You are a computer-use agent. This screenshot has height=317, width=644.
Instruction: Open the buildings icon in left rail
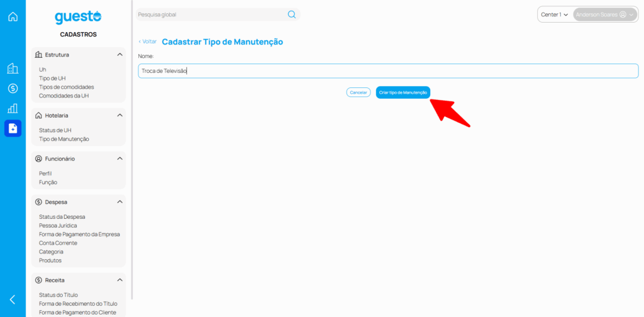tap(13, 69)
